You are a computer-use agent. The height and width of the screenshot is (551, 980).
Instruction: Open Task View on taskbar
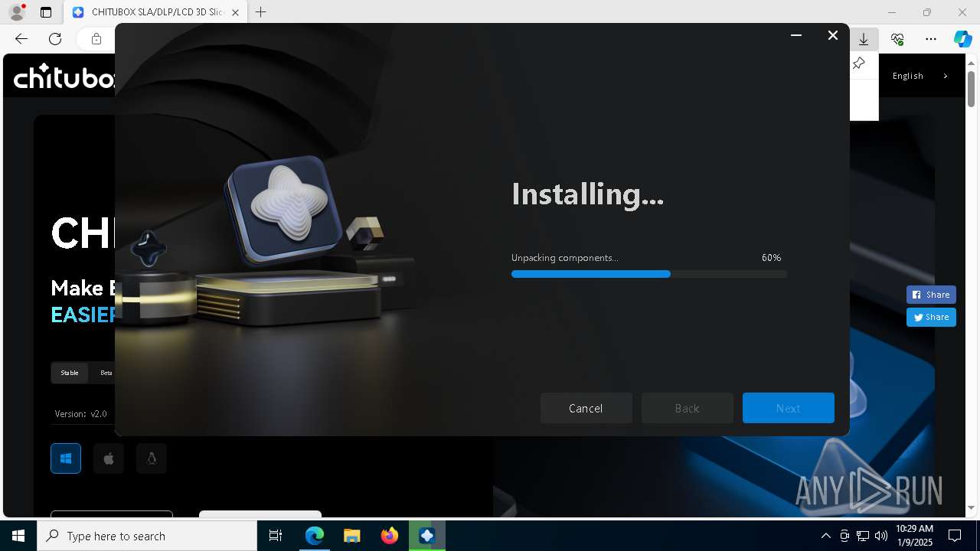click(276, 536)
